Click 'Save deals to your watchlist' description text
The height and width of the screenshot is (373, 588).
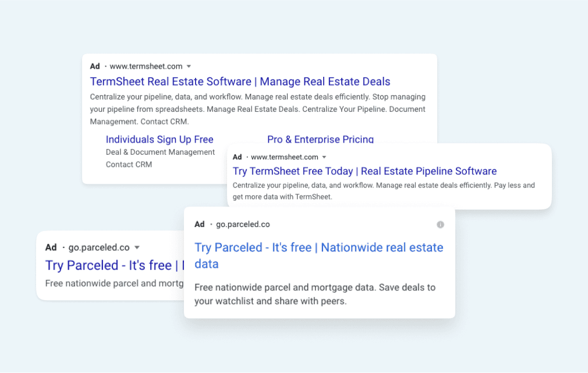[315, 294]
